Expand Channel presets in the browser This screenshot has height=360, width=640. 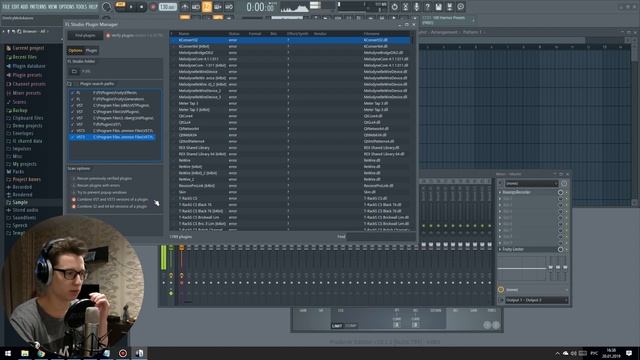[29, 84]
